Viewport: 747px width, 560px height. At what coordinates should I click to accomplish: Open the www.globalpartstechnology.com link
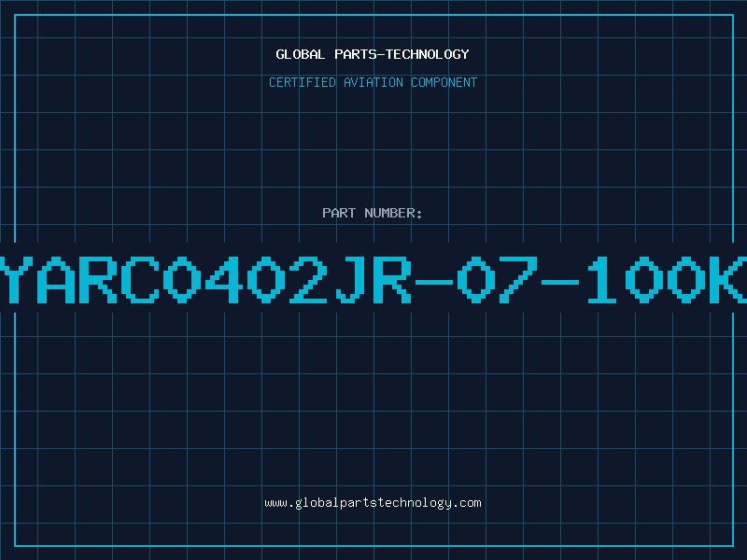point(373,503)
